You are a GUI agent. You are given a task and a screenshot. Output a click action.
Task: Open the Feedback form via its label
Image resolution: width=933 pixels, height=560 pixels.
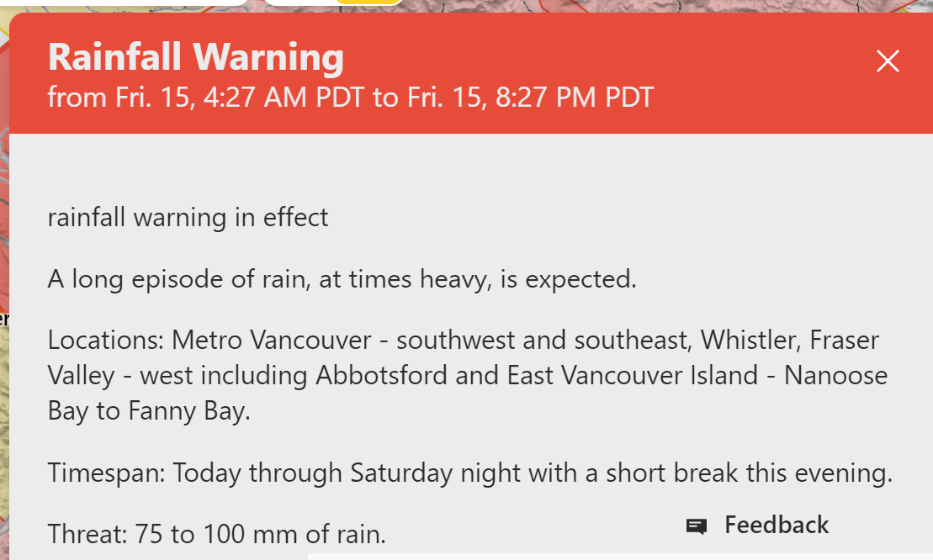point(777,526)
